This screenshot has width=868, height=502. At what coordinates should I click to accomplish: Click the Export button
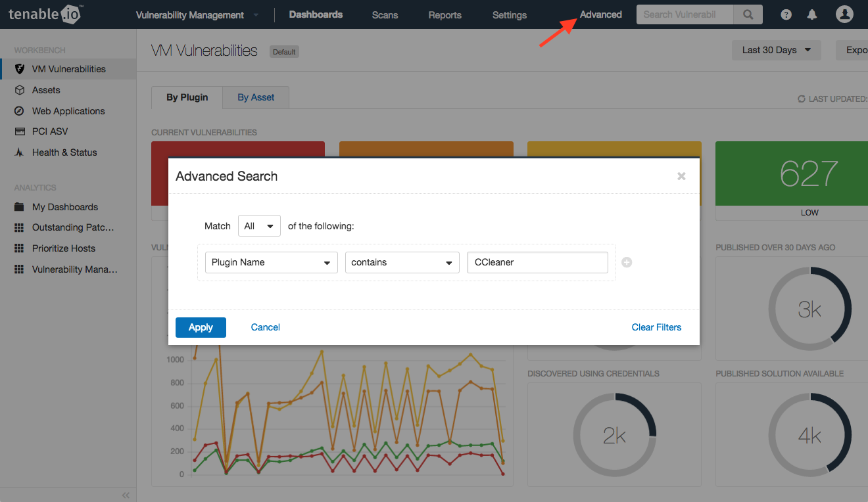pyautogui.click(x=852, y=50)
